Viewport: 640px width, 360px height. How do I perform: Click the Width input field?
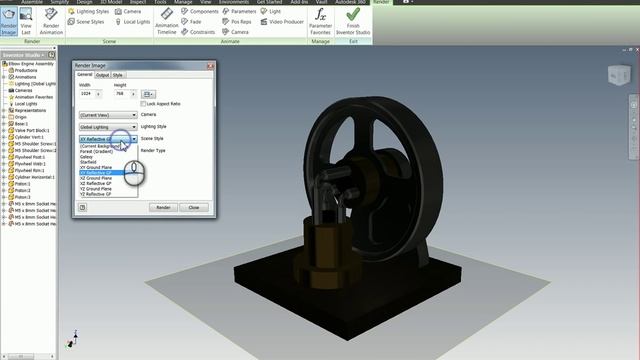tap(87, 94)
